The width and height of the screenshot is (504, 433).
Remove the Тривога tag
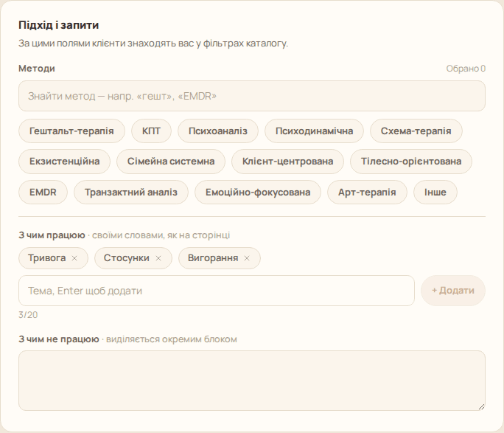[74, 258]
